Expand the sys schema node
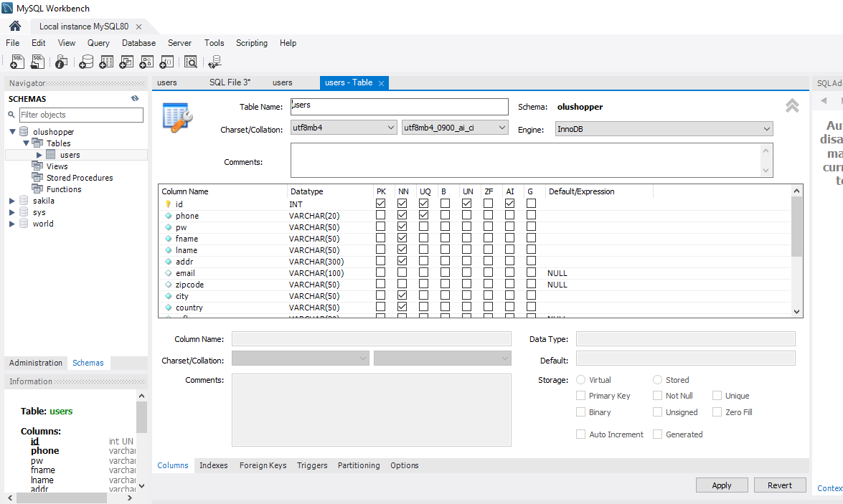 pos(11,212)
